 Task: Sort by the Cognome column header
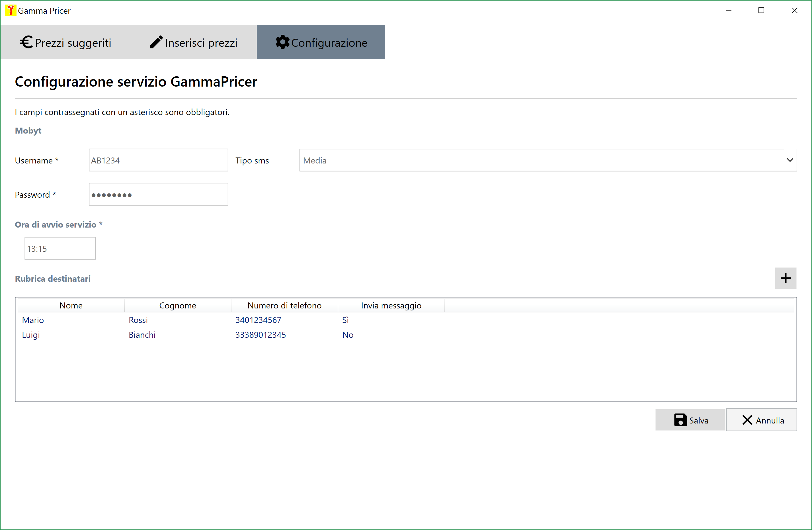pos(177,305)
